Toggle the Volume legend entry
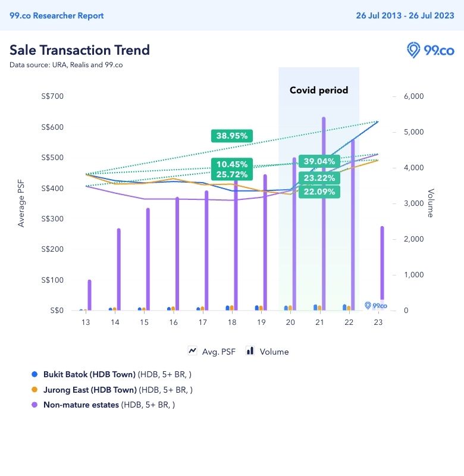 (x=267, y=351)
